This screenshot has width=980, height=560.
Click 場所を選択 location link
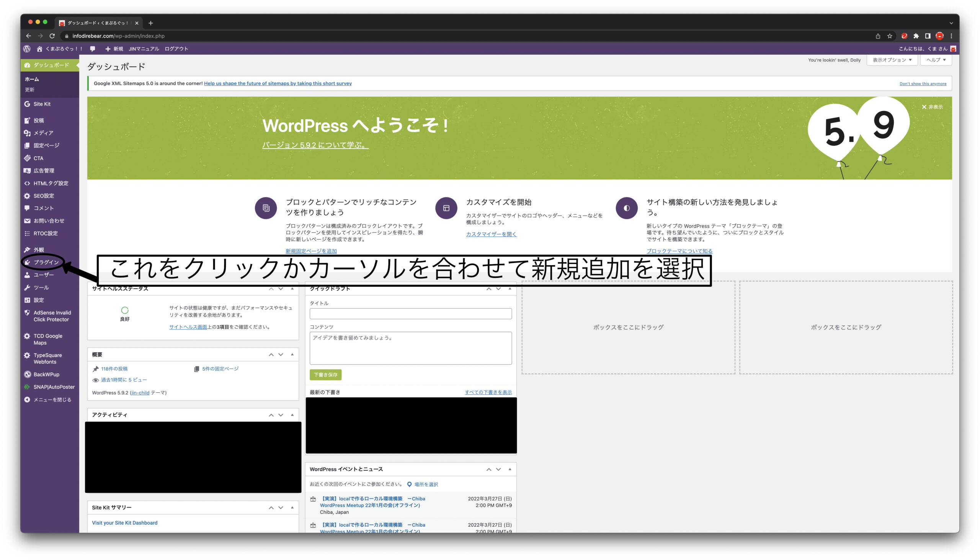tap(426, 485)
